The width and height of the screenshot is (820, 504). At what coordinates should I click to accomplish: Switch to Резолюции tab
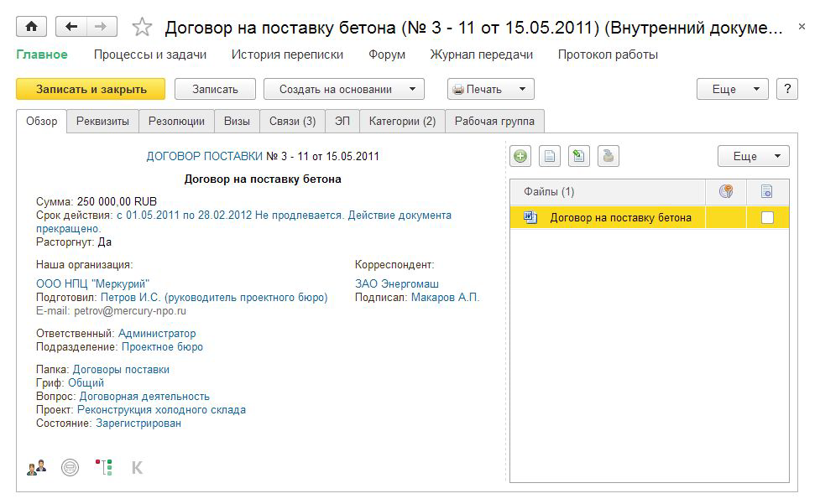click(176, 121)
